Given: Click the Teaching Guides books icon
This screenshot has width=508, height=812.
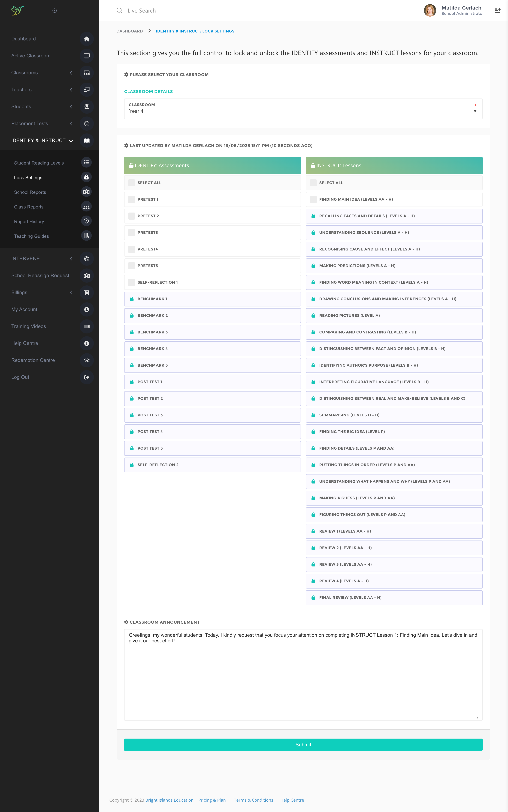Looking at the screenshot, I should (86, 236).
